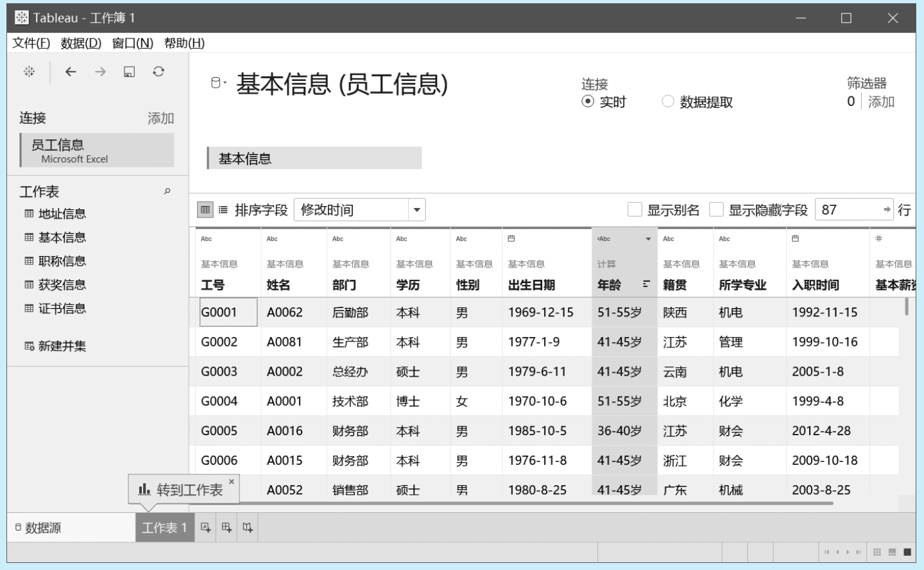924x570 pixels.
Task: Open the 数据(D) menu
Action: pos(81,43)
